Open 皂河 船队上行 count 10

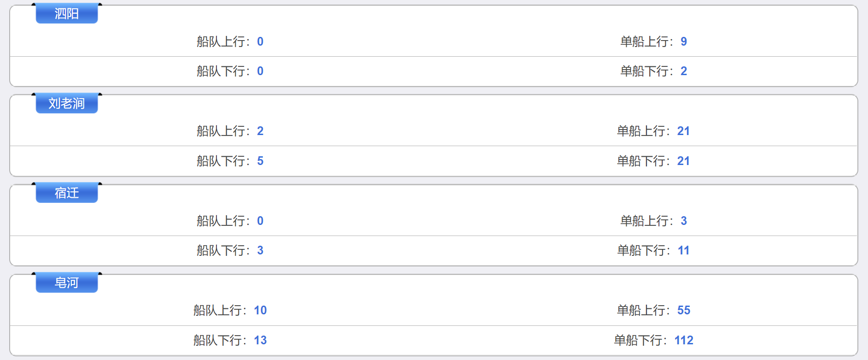[260, 310]
